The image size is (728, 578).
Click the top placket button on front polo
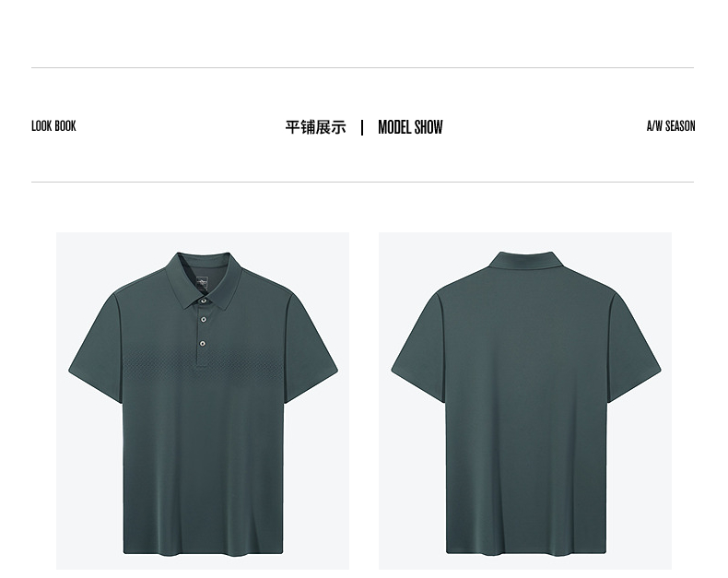tap(204, 301)
